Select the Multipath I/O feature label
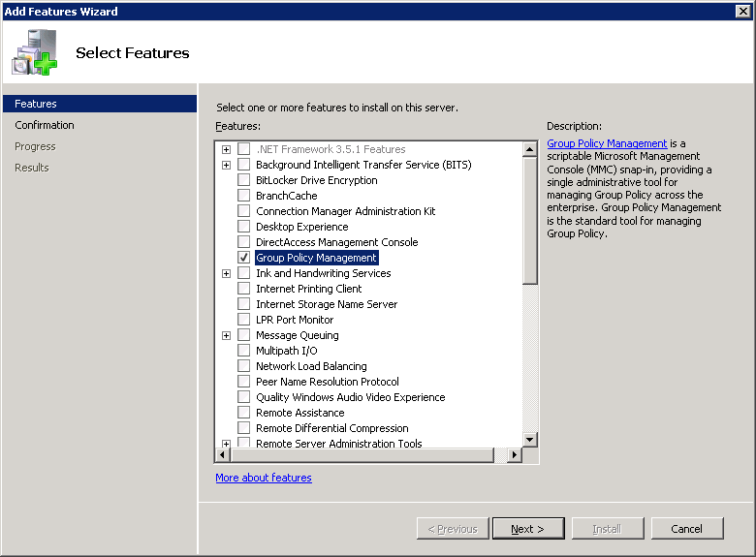 click(x=286, y=351)
